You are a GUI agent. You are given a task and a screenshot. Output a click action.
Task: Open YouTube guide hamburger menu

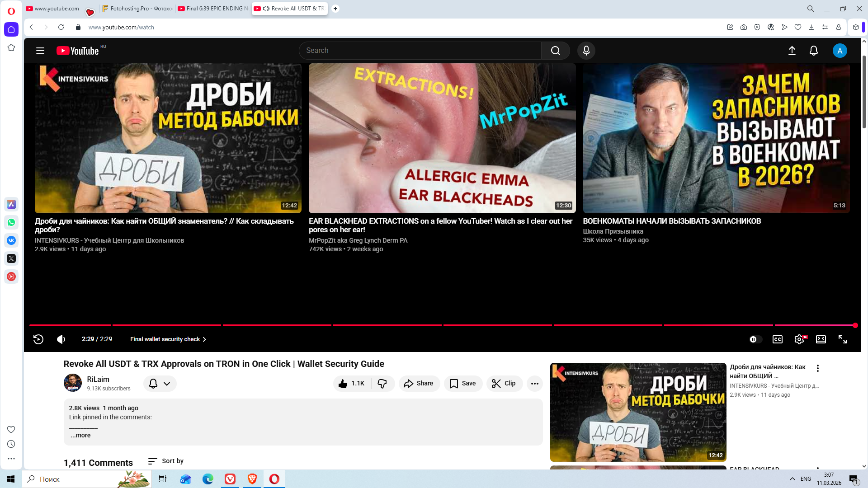tap(40, 51)
